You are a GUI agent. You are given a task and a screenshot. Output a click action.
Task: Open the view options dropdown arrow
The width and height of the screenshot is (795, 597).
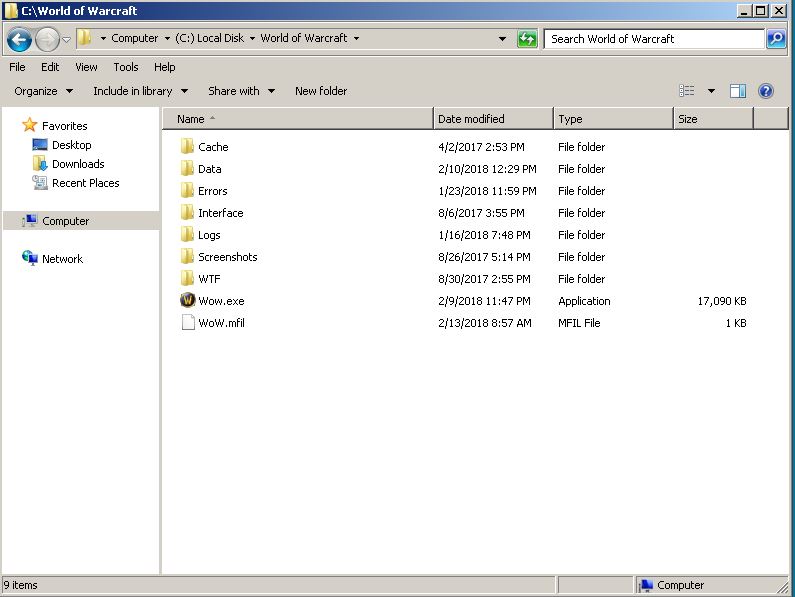coord(711,91)
